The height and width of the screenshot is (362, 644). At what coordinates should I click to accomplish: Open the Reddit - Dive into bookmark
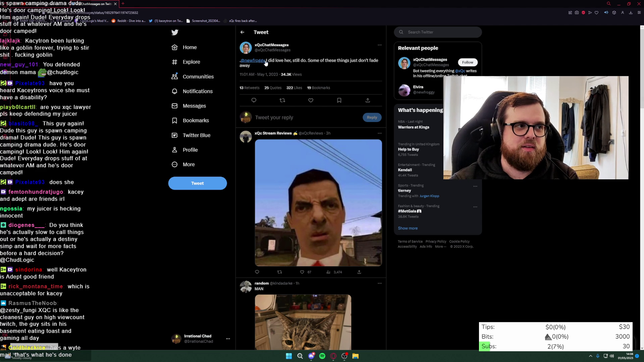129,21
